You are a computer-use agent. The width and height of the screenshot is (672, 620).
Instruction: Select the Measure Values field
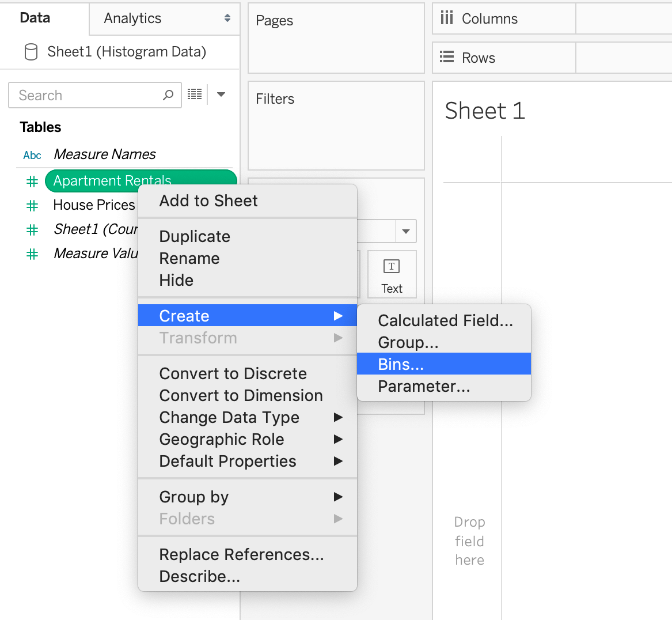pyautogui.click(x=96, y=254)
